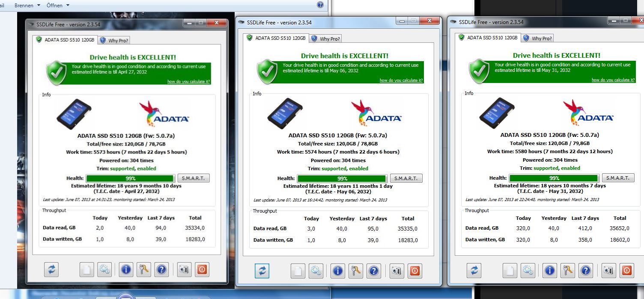Click the 99% health bar in the May 31 window
This screenshot has height=299, width=644.
click(x=555, y=178)
